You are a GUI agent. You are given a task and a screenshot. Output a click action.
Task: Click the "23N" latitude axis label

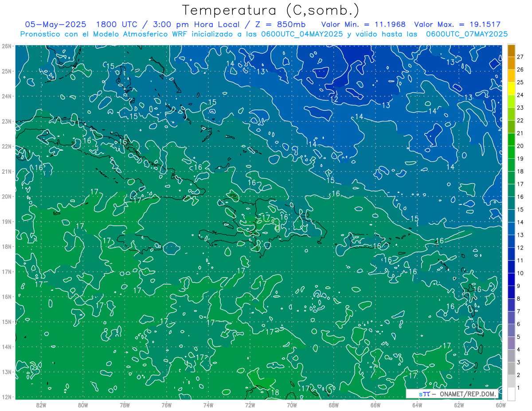[x=7, y=121]
